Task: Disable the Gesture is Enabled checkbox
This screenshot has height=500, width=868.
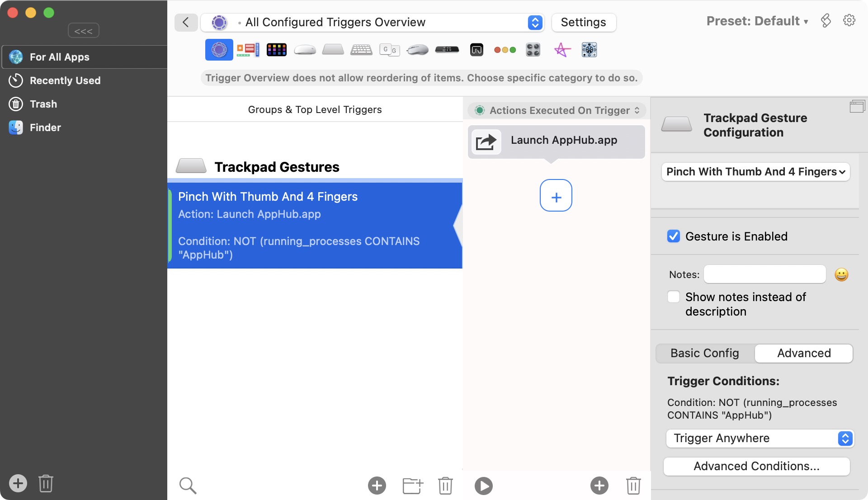Action: click(674, 236)
